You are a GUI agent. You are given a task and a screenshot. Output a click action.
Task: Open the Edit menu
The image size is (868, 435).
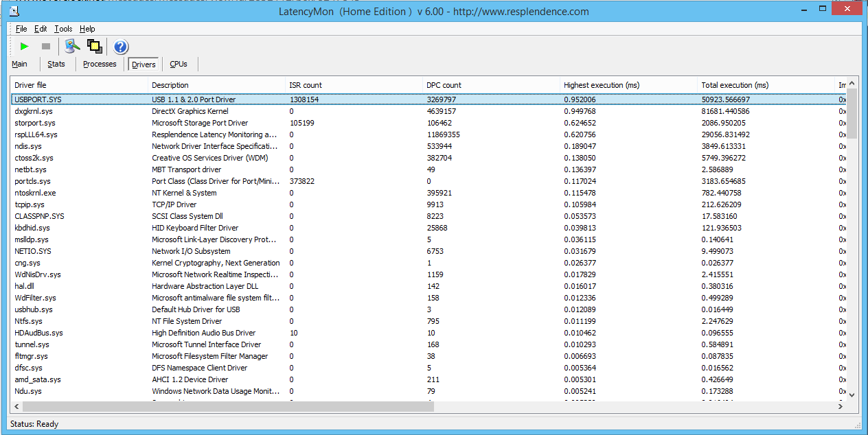[x=41, y=29]
